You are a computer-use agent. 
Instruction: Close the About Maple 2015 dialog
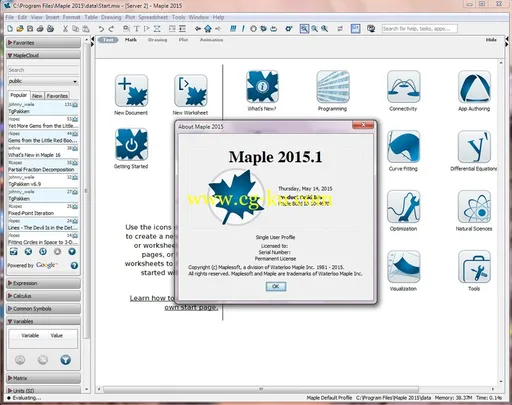point(363,125)
